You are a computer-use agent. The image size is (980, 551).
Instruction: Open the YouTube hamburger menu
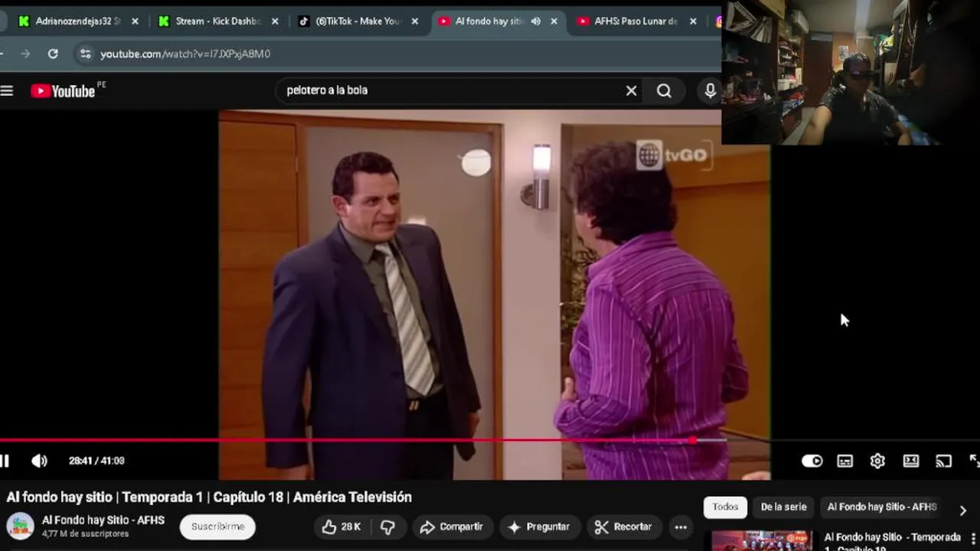coord(7,91)
